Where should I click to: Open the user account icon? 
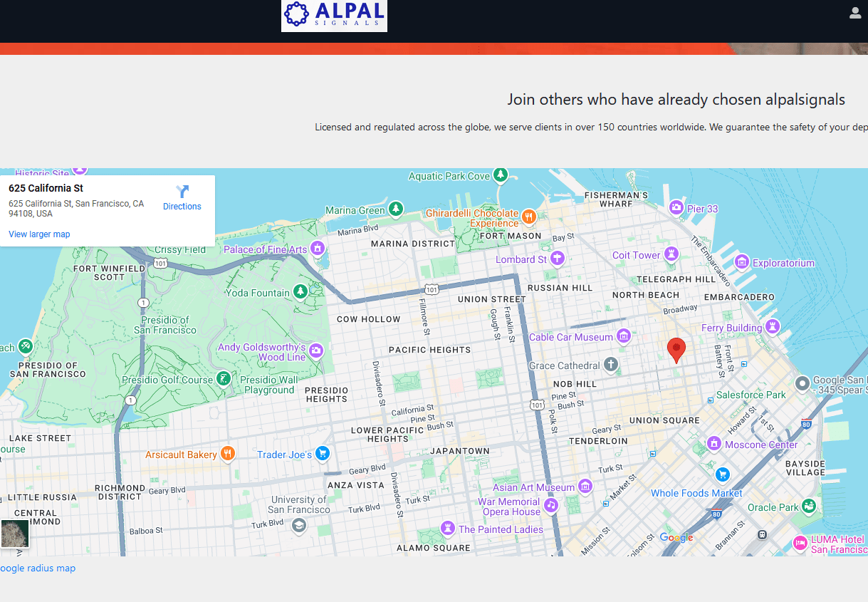coord(856,12)
